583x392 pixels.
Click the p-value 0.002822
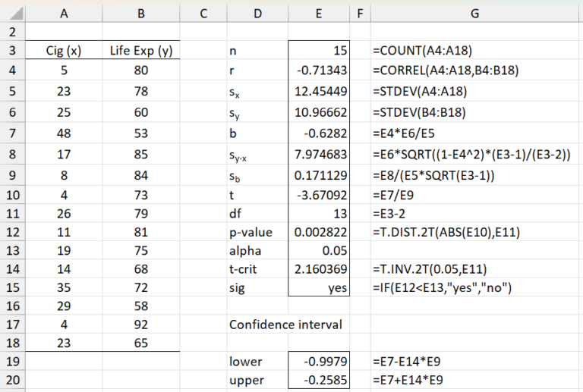coord(319,232)
